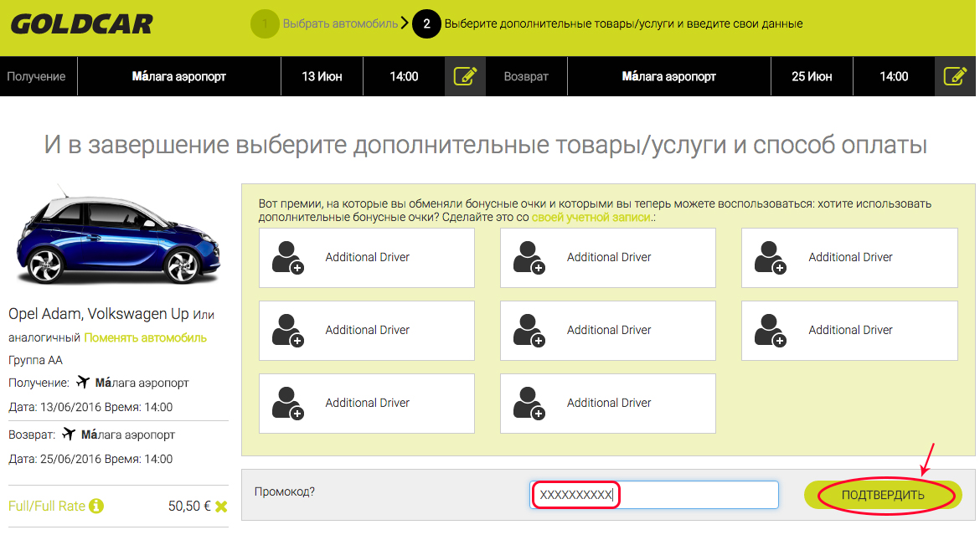This screenshot has height=535, width=980.
Task: Select Additional Driver icon in top-right card
Action: click(770, 257)
